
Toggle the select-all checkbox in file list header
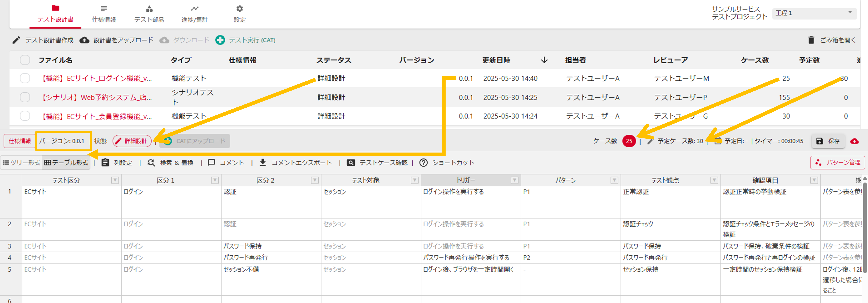tap(25, 60)
